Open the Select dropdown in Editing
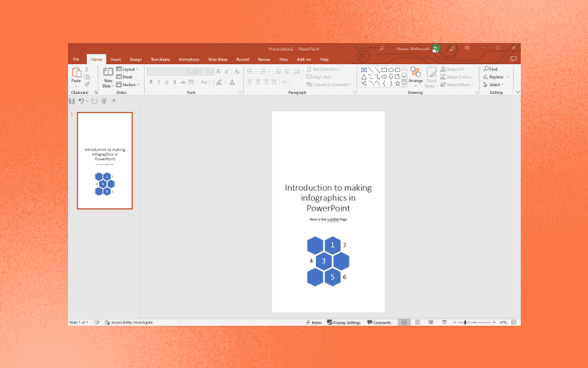 click(493, 85)
